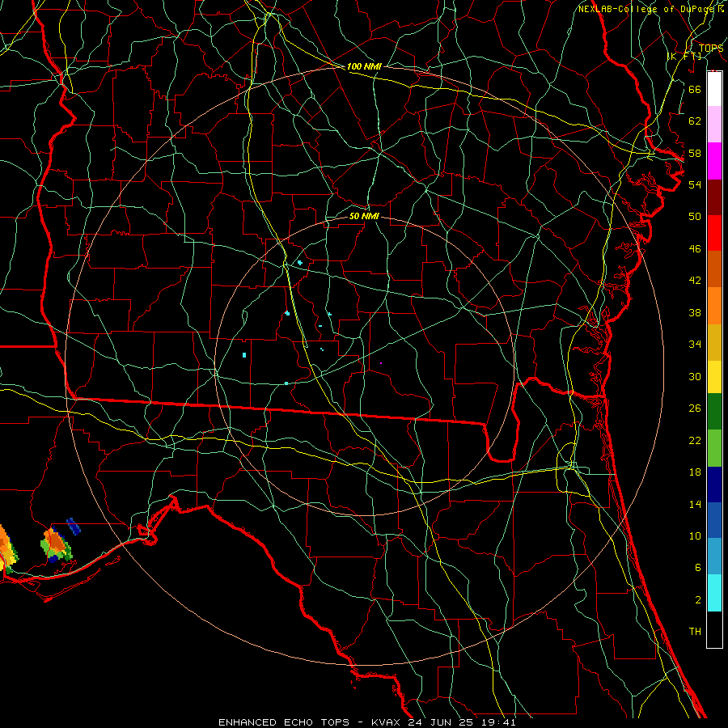Click the "ENHANCED ECHO TOPS" product title
The height and width of the screenshot is (728, 728).
click(x=284, y=722)
